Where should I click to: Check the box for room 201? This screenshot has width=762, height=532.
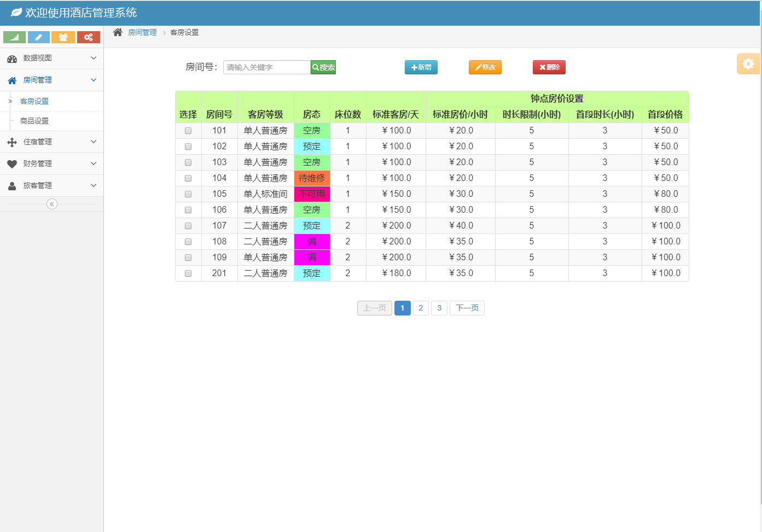[x=188, y=273]
